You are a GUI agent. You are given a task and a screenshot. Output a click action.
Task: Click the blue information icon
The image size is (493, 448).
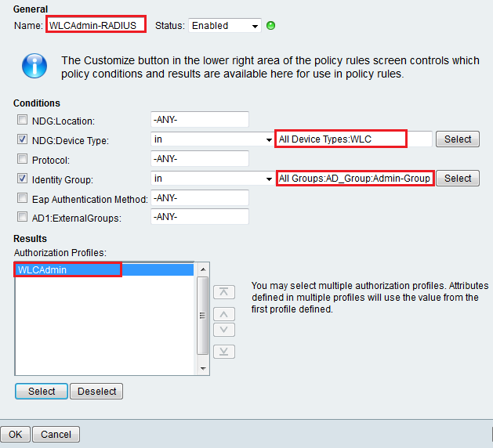[x=34, y=66]
